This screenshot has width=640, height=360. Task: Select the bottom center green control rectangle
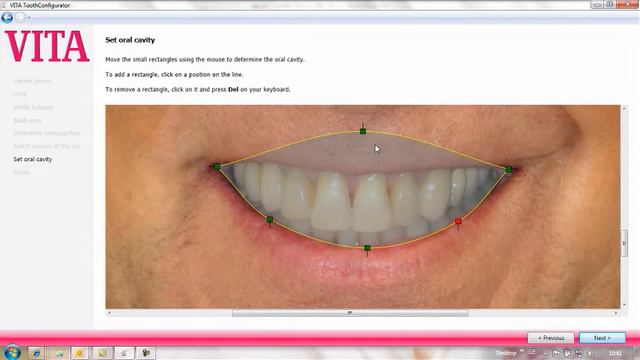coord(367,248)
